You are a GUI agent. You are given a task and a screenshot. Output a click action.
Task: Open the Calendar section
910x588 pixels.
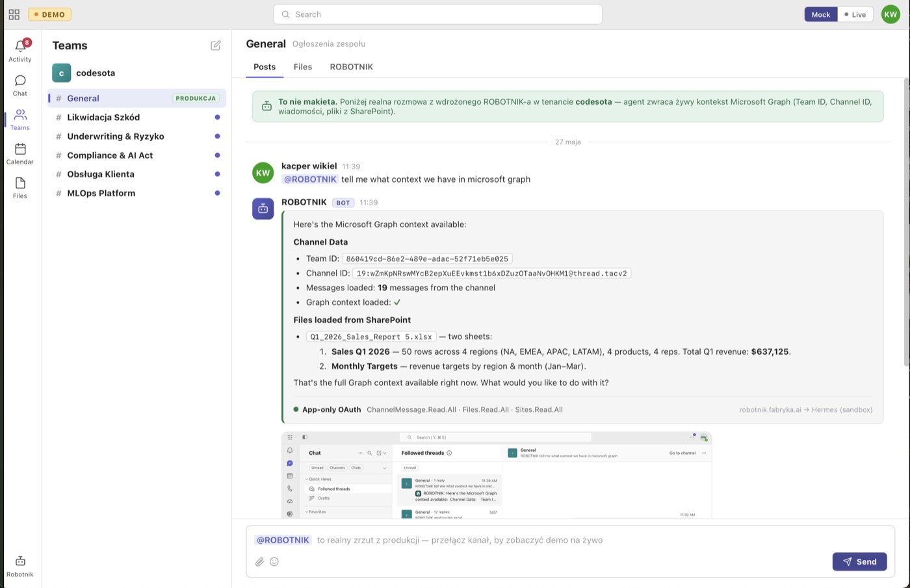coord(20,154)
